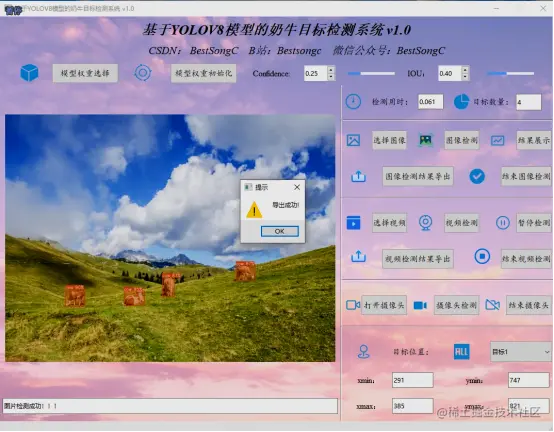Click the target count field
This screenshot has width=554, height=432.
528,102
